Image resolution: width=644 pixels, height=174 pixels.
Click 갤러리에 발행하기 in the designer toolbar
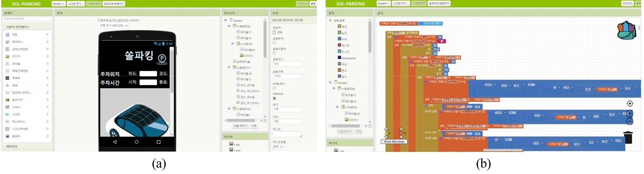tap(114, 4)
